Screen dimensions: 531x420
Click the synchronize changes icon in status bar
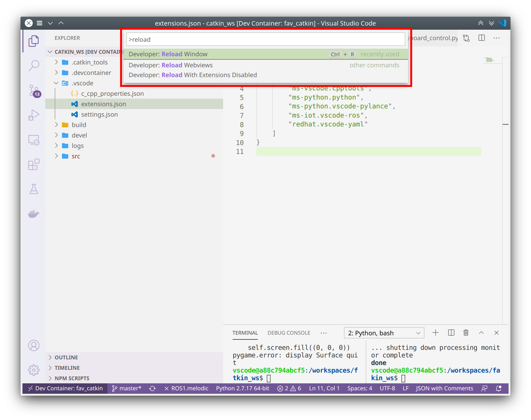coord(152,388)
